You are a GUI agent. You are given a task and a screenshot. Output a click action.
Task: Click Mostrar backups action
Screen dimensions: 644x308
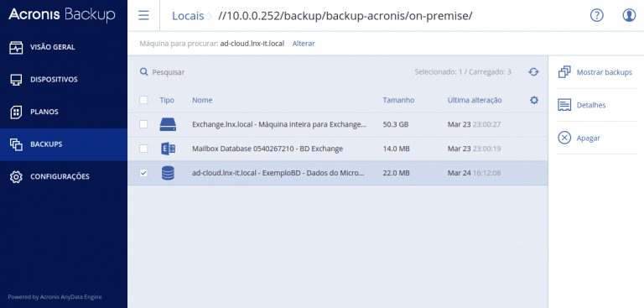(x=604, y=72)
